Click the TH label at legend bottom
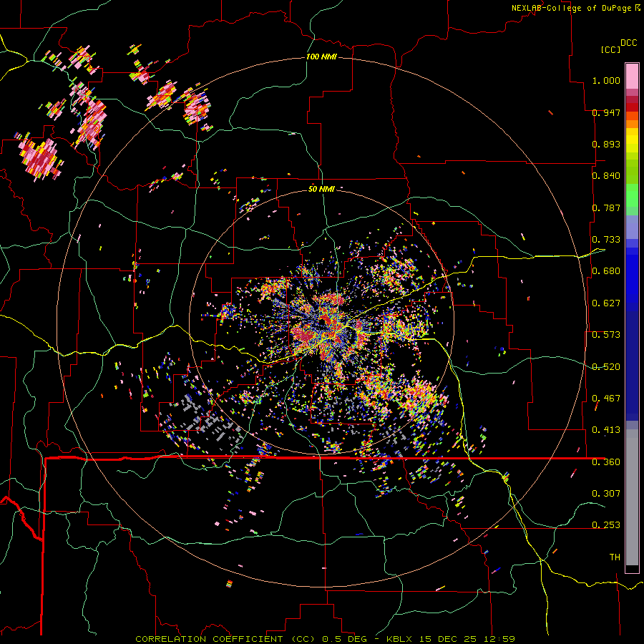This screenshot has height=644, width=644. 615,557
